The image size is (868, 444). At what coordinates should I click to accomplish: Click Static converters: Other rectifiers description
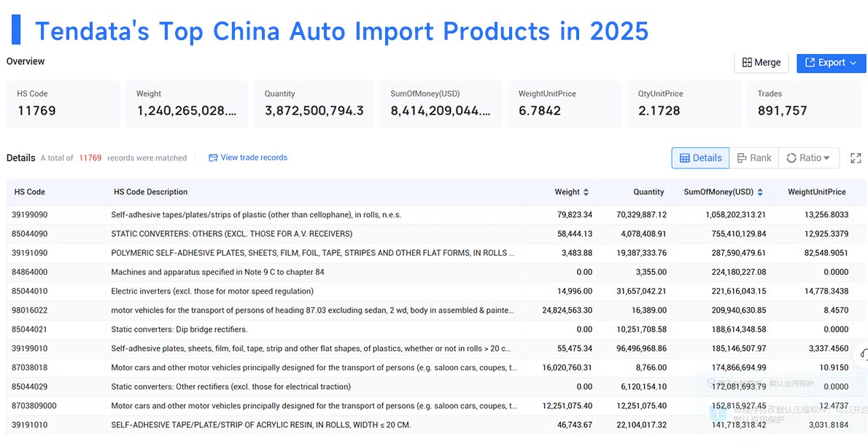(x=230, y=386)
